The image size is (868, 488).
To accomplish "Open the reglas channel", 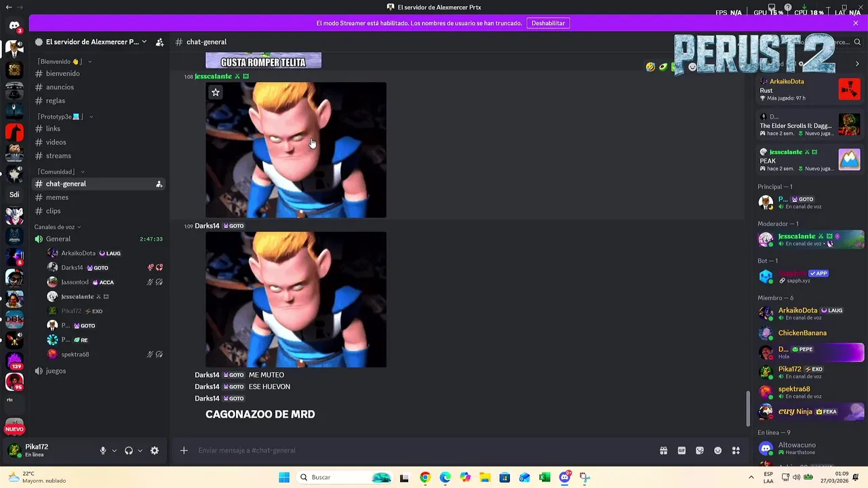I will coord(100,101).
